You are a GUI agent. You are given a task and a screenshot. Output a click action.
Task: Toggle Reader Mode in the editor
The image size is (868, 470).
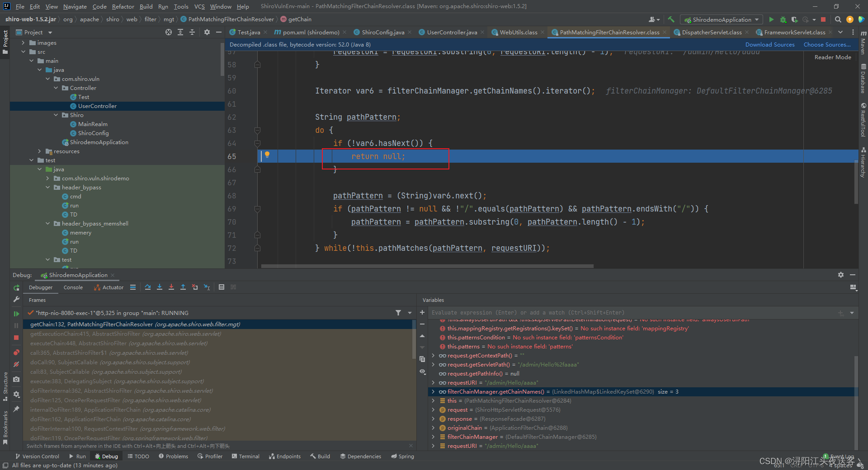pyautogui.click(x=833, y=57)
